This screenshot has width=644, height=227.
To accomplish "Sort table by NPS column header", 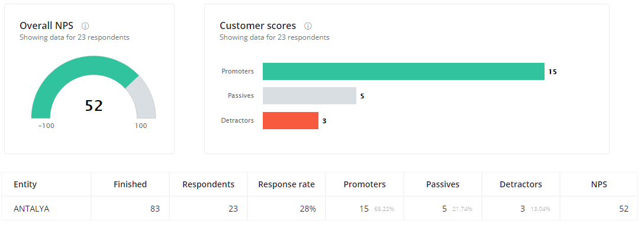I will pyautogui.click(x=599, y=184).
